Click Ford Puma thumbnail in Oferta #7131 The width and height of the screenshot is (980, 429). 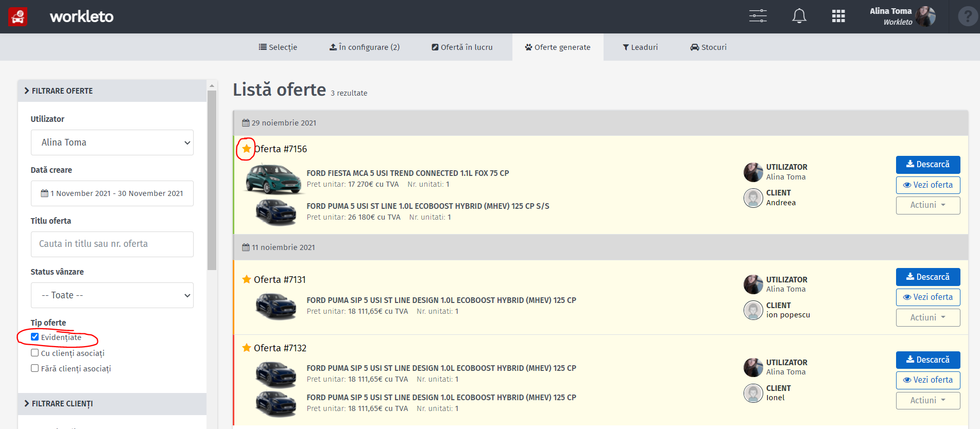276,306
